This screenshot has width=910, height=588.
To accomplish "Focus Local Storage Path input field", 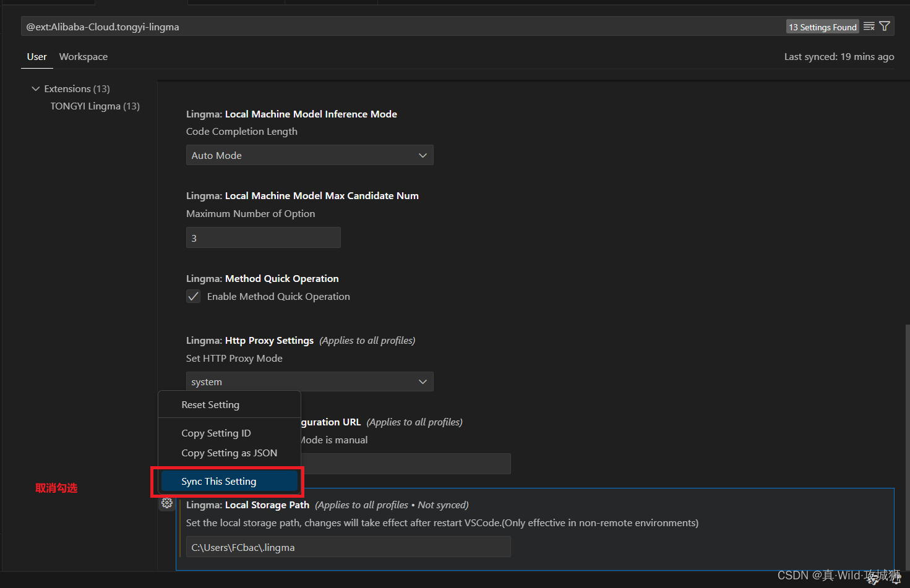I will pos(348,547).
